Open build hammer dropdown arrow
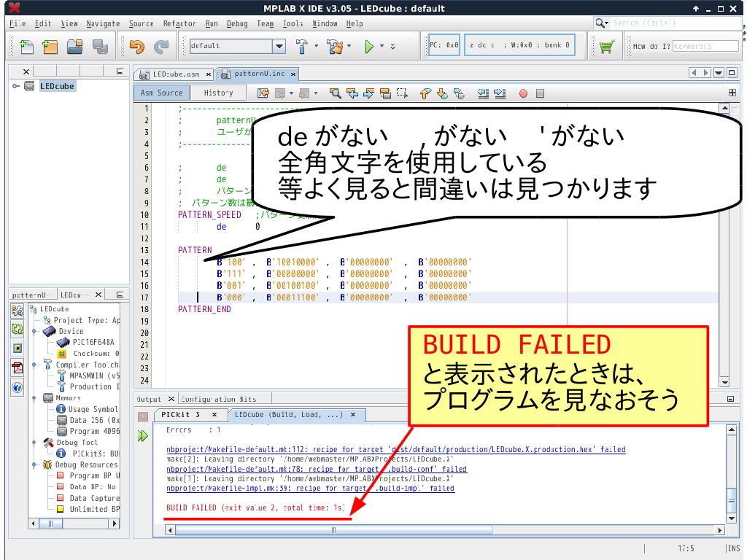The image size is (747, 560). (x=317, y=46)
